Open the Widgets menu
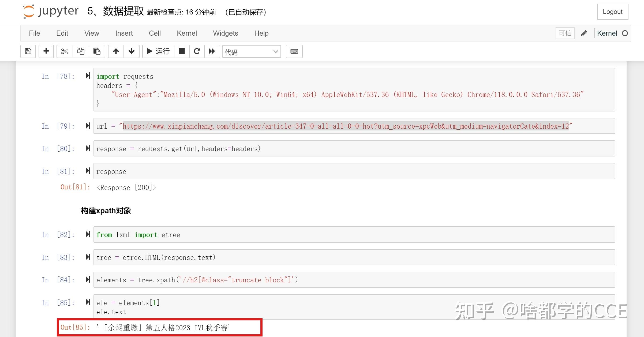This screenshot has width=644, height=337. coord(226,33)
